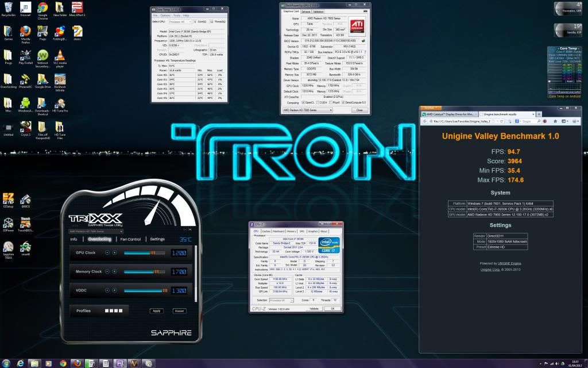
Task: Open the Options menu in Core Temp
Action: point(165,16)
